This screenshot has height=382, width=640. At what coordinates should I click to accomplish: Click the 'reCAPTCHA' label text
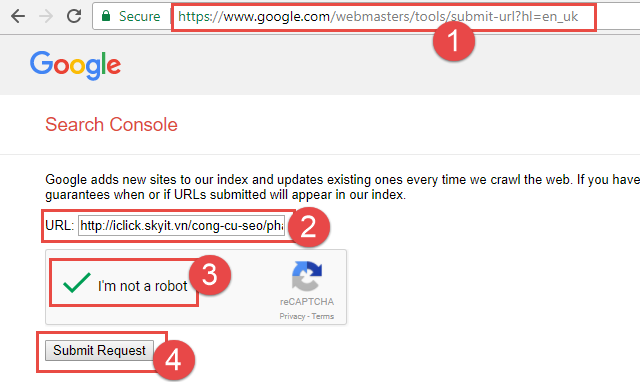(x=307, y=302)
